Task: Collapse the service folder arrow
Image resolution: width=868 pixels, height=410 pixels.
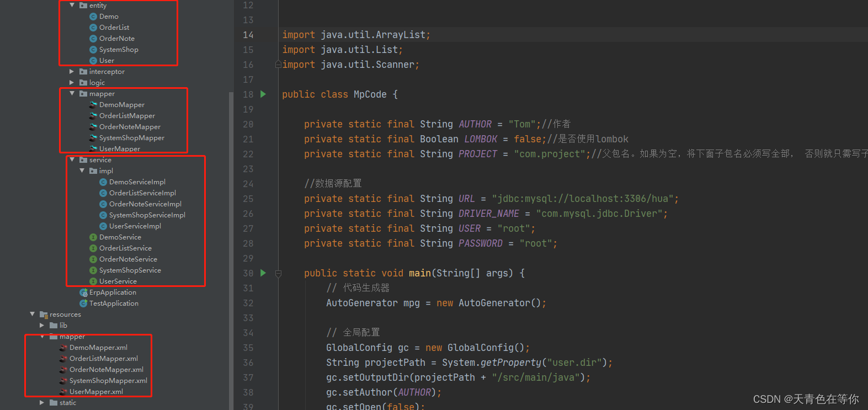Action: 72,159
